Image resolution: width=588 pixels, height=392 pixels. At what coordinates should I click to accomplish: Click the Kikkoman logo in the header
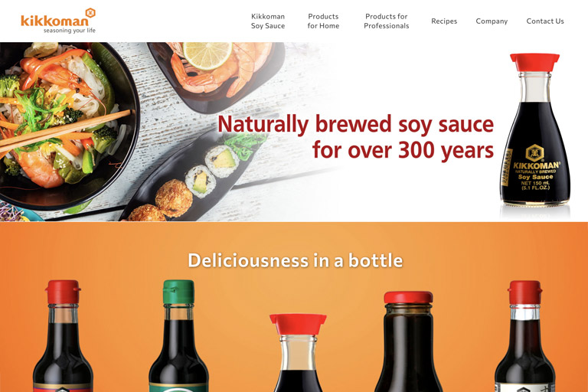pyautogui.click(x=58, y=21)
